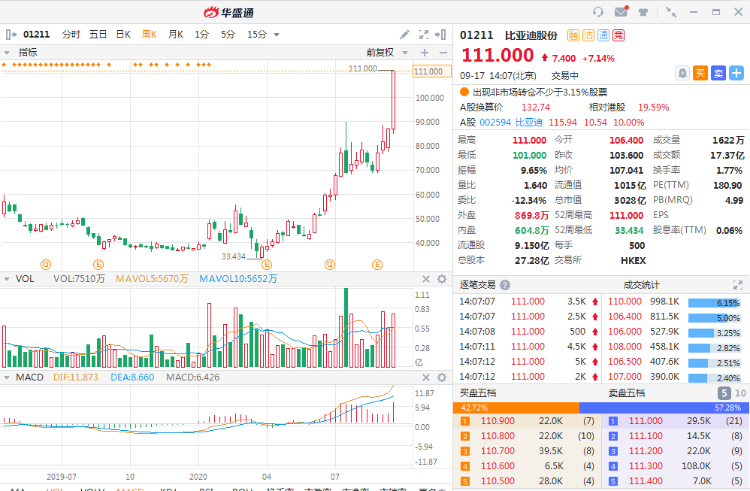Activate the pencil drawing tool

(x=405, y=34)
